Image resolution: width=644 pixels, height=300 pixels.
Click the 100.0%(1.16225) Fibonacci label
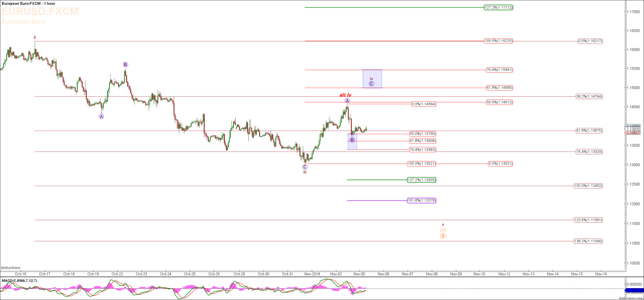coord(499,41)
